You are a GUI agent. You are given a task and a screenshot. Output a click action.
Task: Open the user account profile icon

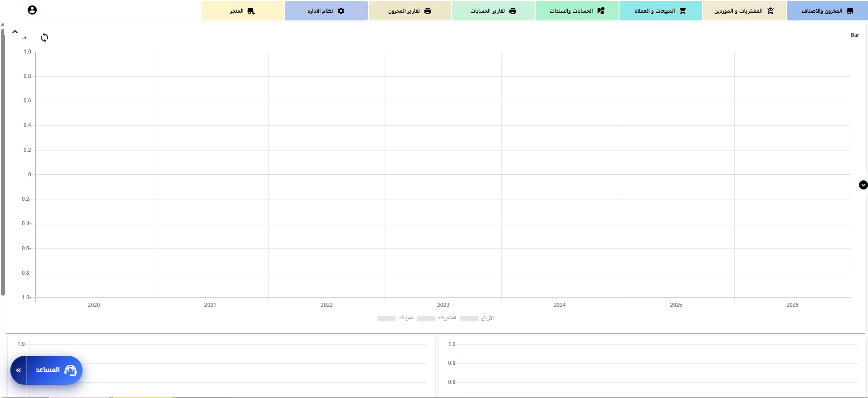pos(32,10)
